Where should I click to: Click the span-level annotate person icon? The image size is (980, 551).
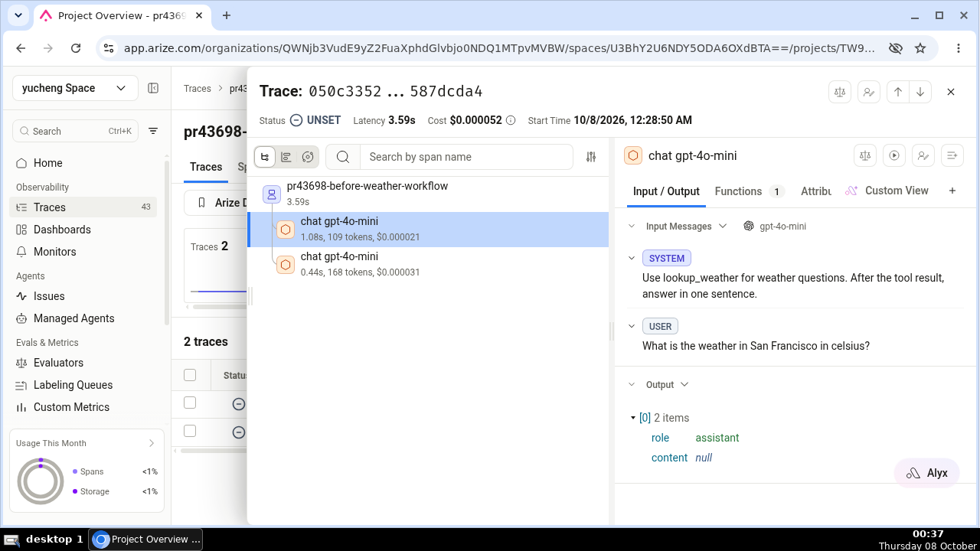(x=923, y=155)
